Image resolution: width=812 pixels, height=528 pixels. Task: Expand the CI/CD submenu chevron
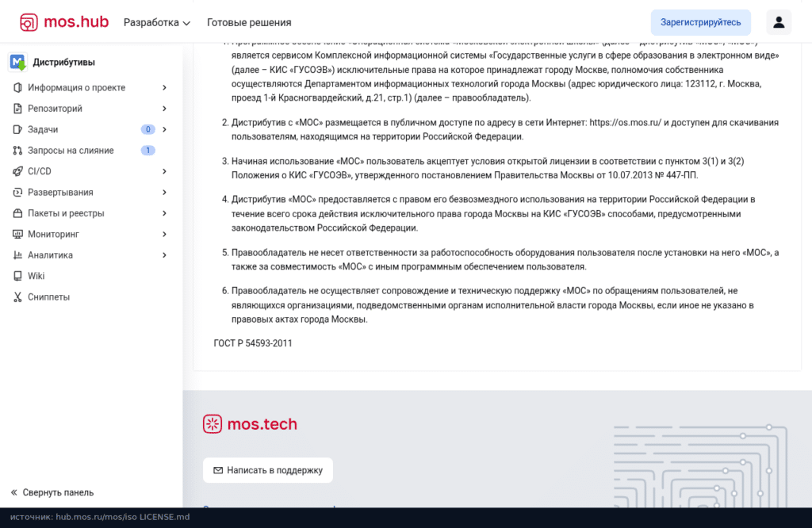click(x=164, y=171)
